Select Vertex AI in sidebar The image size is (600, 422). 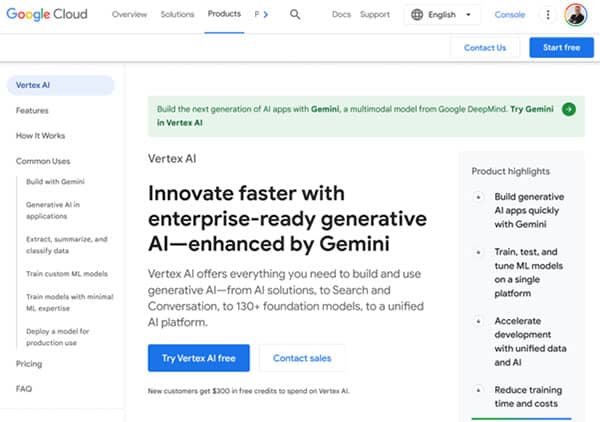coord(60,85)
